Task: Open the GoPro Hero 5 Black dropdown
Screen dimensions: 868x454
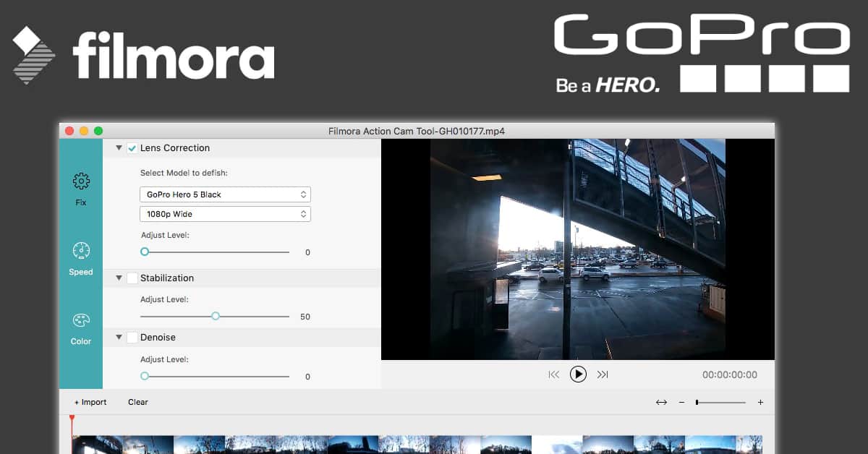Action: tap(225, 194)
